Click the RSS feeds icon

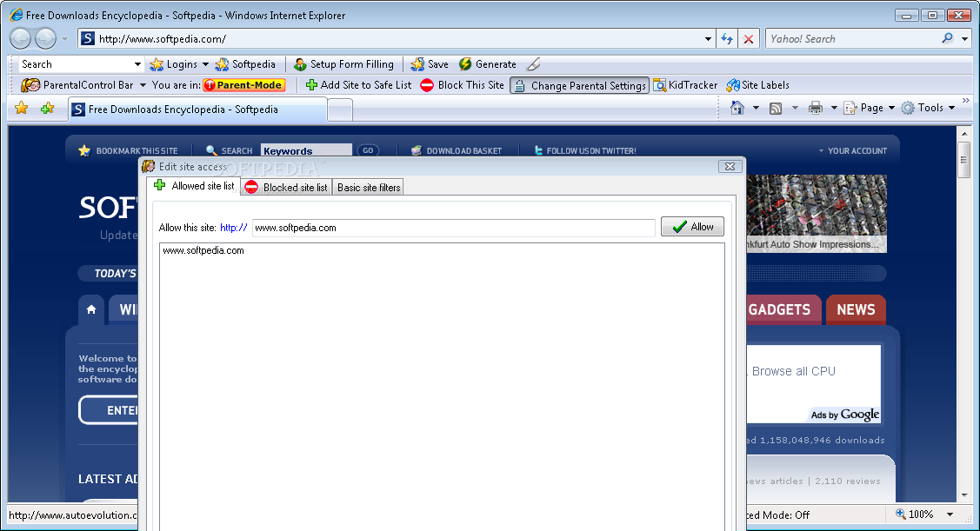(776, 108)
